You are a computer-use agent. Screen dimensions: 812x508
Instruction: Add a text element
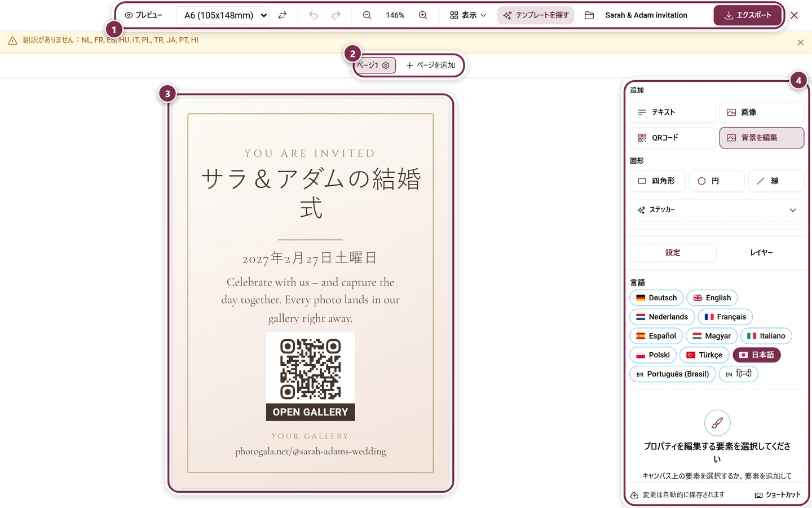pyautogui.click(x=672, y=112)
